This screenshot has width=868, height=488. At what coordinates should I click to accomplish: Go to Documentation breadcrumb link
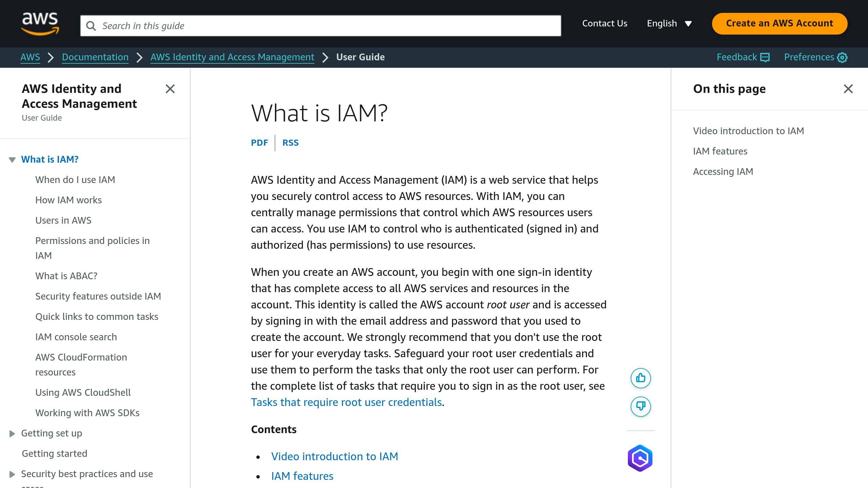click(95, 57)
